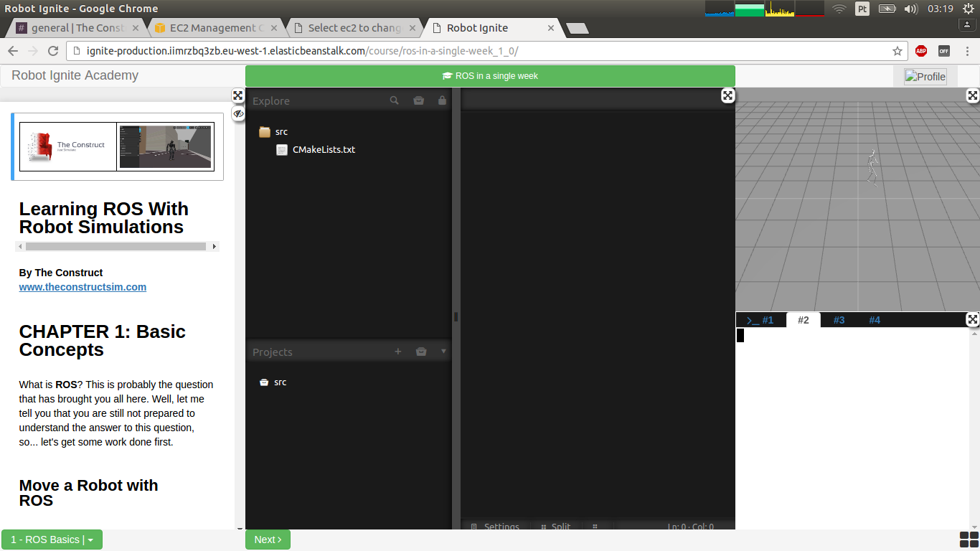The width and height of the screenshot is (980, 551).
Task: Click the Ln: 0 Col: 0 indicator
Action: point(690,527)
